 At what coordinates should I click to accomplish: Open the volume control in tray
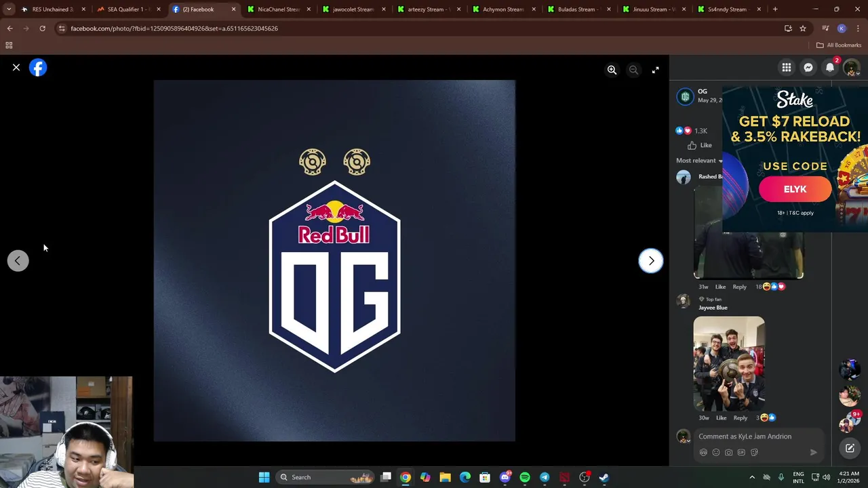(826, 477)
